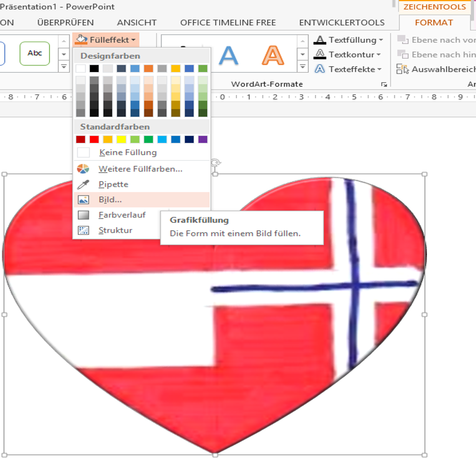Screen dimensions: 476x459
Task: Open Weitere Füllfarben color wheel icon
Action: 83,169
